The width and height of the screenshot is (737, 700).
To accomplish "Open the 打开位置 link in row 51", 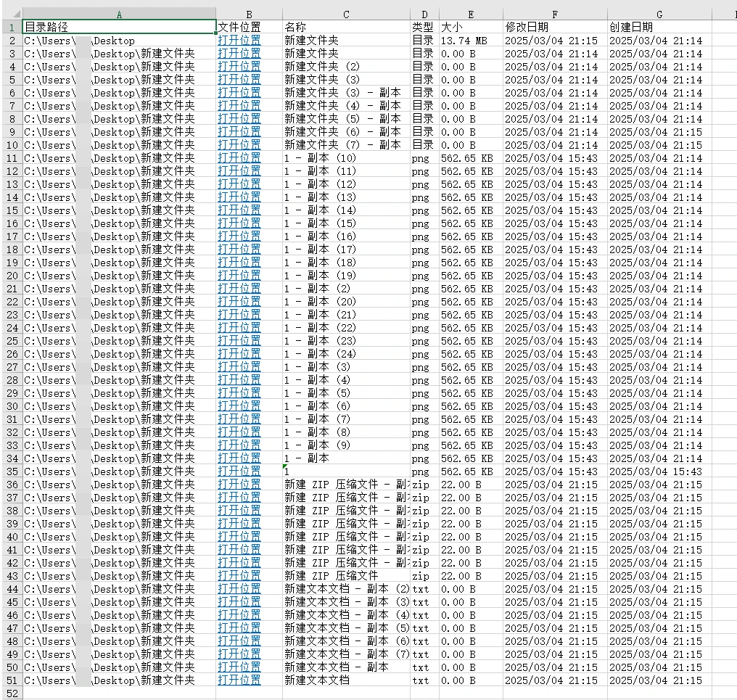I will point(239,680).
